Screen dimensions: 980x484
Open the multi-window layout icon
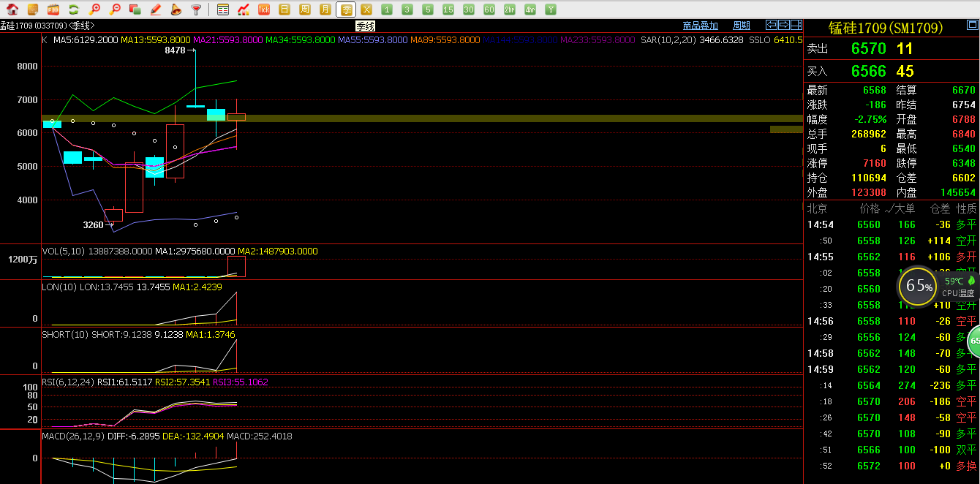tap(135, 10)
